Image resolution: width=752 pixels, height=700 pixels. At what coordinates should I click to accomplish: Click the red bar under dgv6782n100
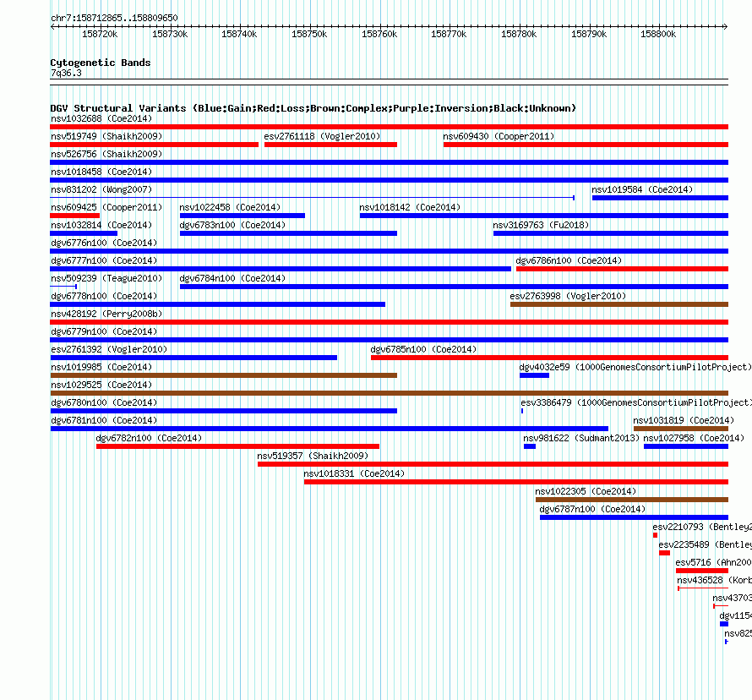(238, 446)
